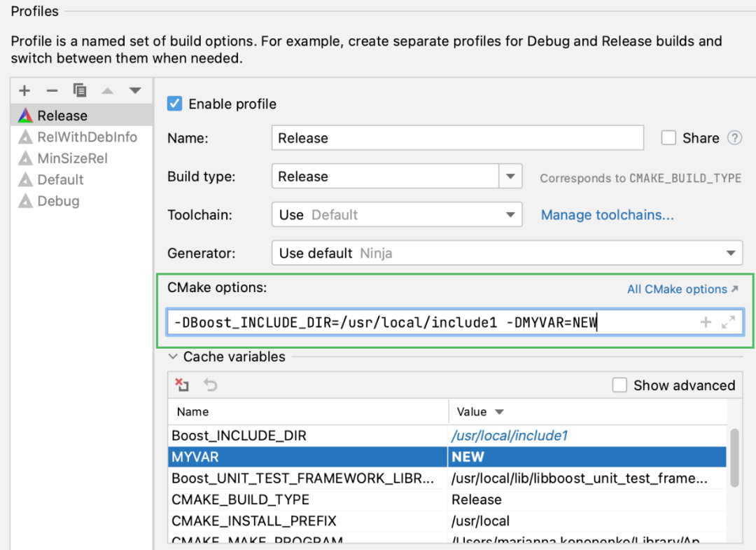
Task: Open the Generator dropdown
Action: click(731, 253)
